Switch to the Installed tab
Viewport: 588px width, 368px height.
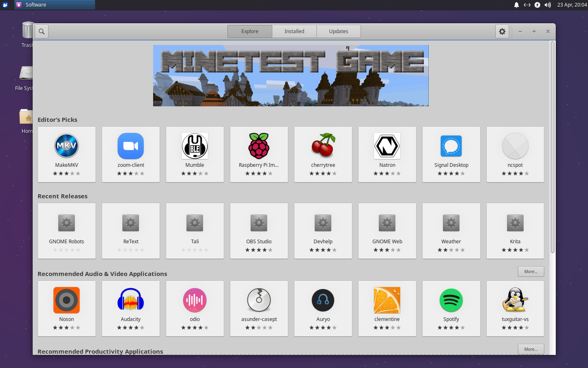(x=294, y=31)
